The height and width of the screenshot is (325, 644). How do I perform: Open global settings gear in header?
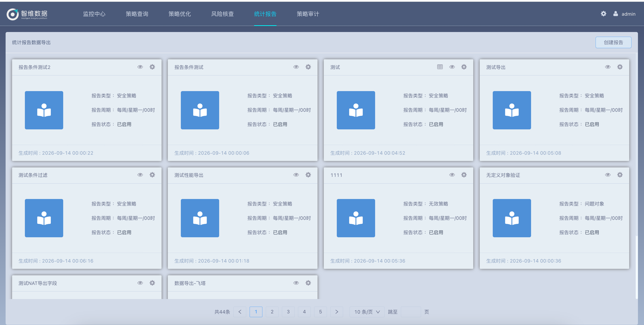pos(603,14)
